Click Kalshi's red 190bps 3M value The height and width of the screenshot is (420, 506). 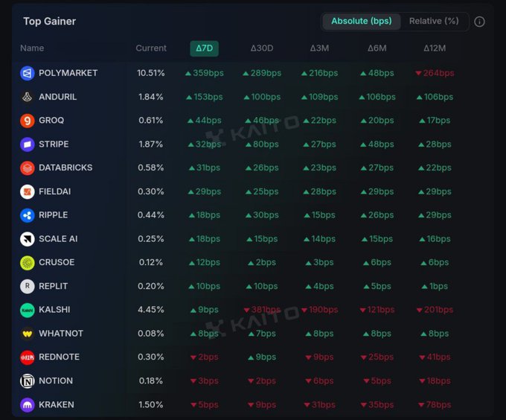pos(319,310)
